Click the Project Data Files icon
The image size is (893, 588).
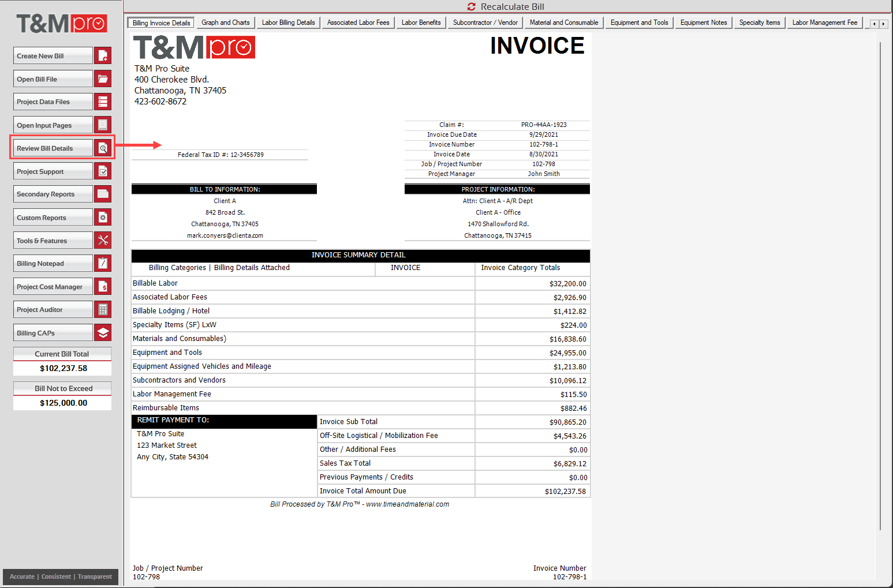[x=103, y=102]
